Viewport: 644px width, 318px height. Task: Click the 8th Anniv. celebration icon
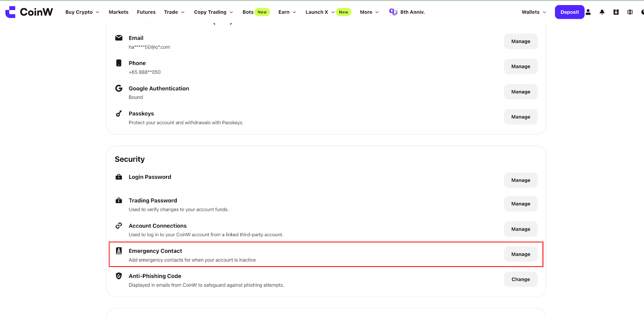point(393,12)
